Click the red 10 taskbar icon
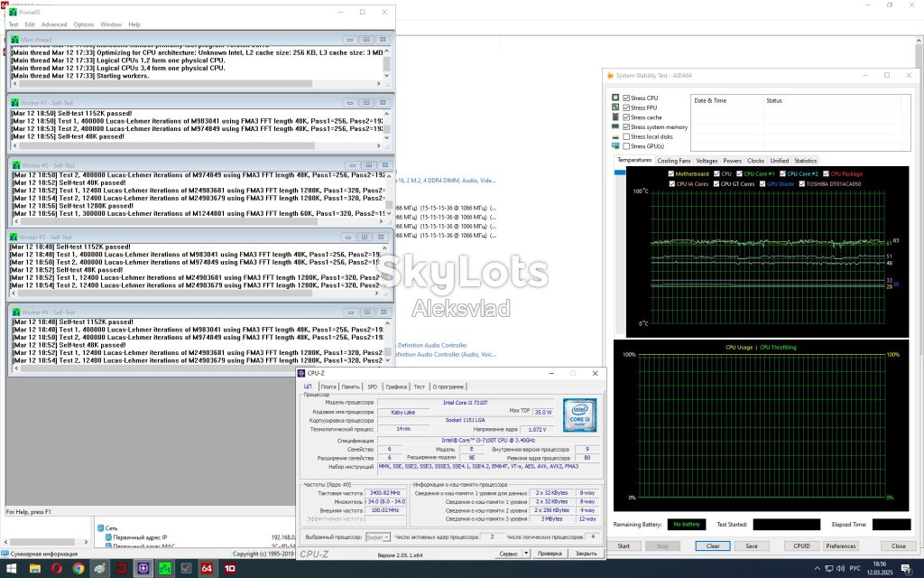 click(229, 569)
